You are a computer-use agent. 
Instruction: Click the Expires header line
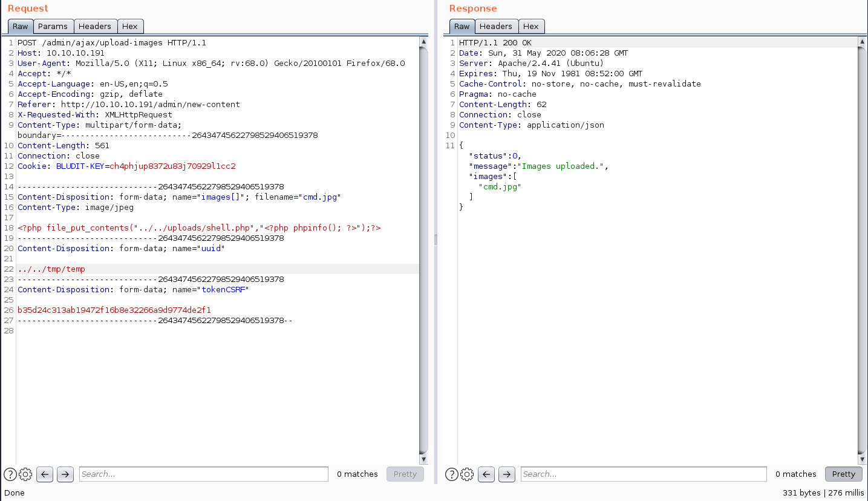point(551,74)
